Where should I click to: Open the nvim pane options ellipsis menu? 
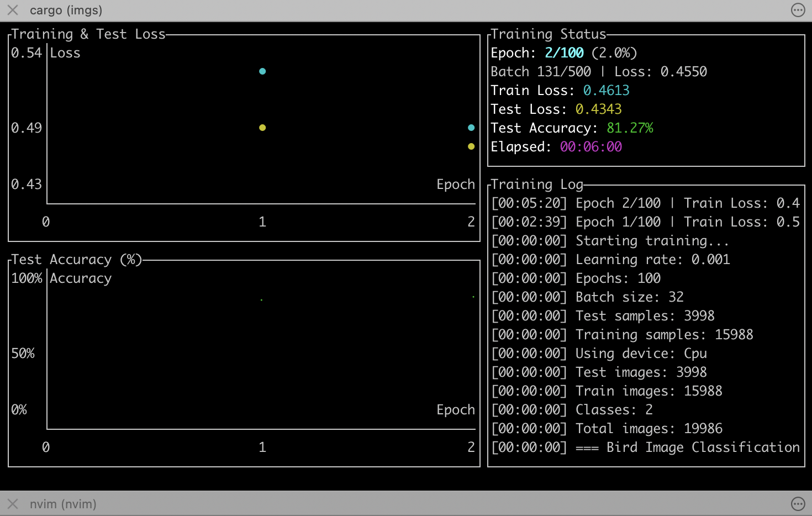click(x=798, y=503)
